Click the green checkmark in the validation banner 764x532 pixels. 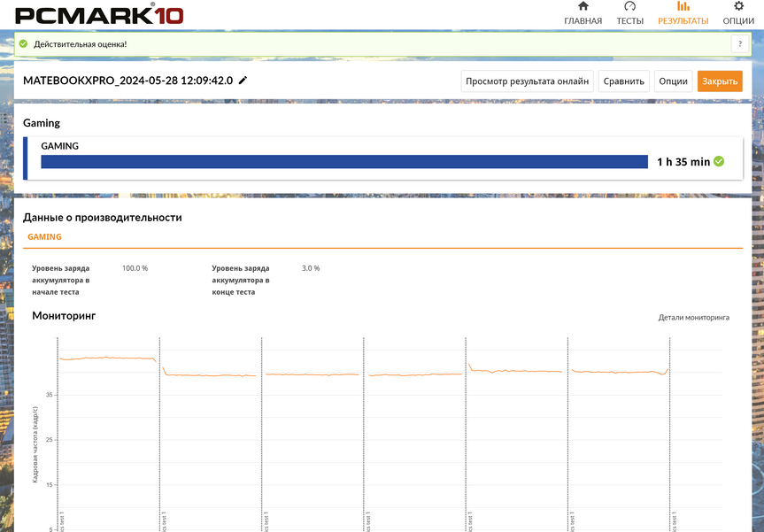tap(24, 43)
